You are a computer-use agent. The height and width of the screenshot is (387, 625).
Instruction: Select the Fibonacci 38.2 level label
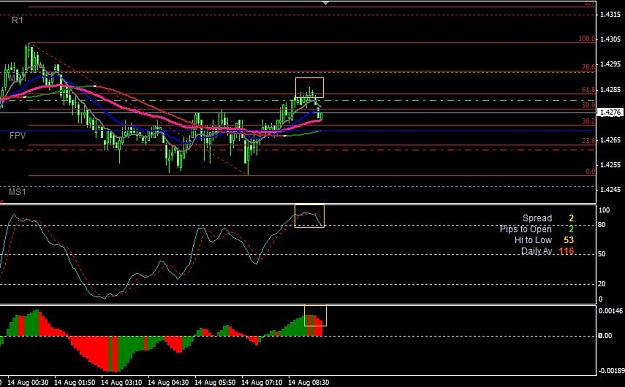[x=588, y=121]
